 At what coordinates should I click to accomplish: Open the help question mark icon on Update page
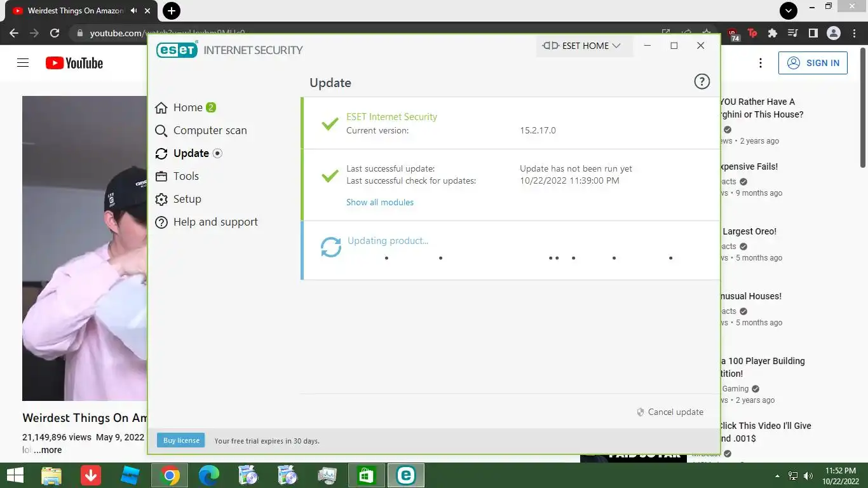(x=702, y=81)
